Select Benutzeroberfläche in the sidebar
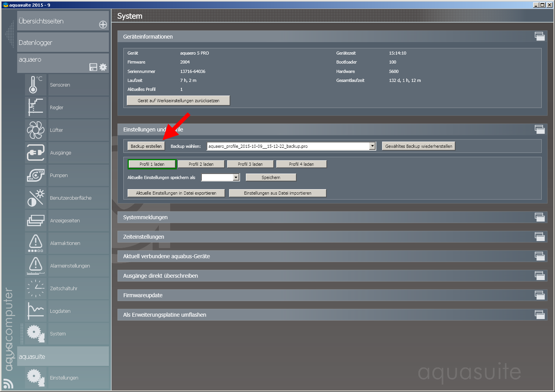Screen dimensions: 555x392 [x=71, y=198]
